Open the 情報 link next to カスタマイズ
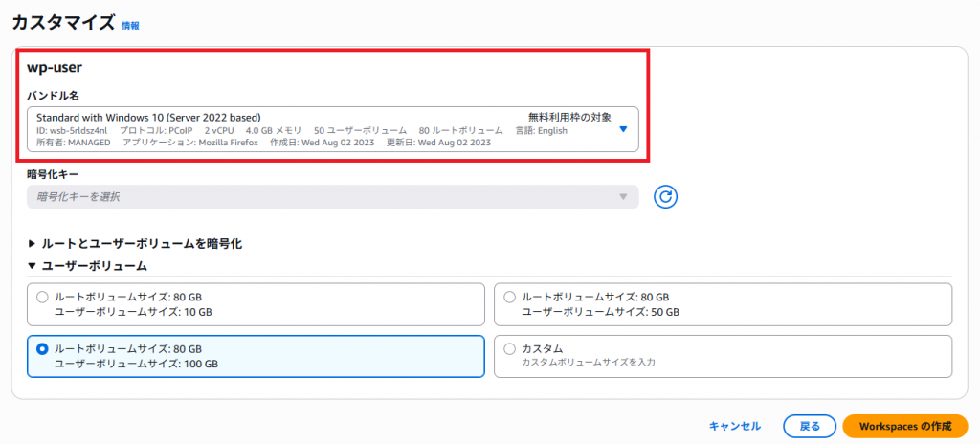980x444 pixels. tap(130, 24)
